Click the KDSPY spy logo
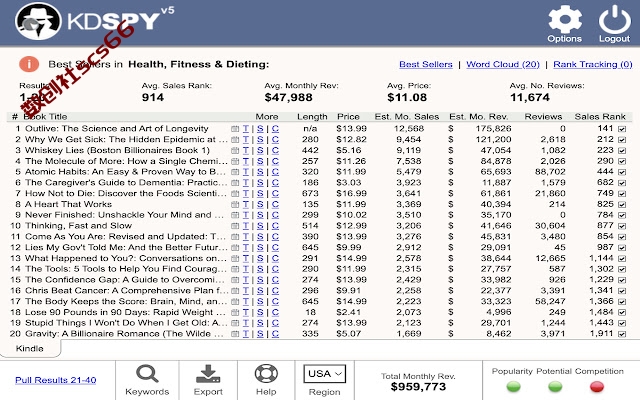Viewport: 640px width, 400px height. 38,21
